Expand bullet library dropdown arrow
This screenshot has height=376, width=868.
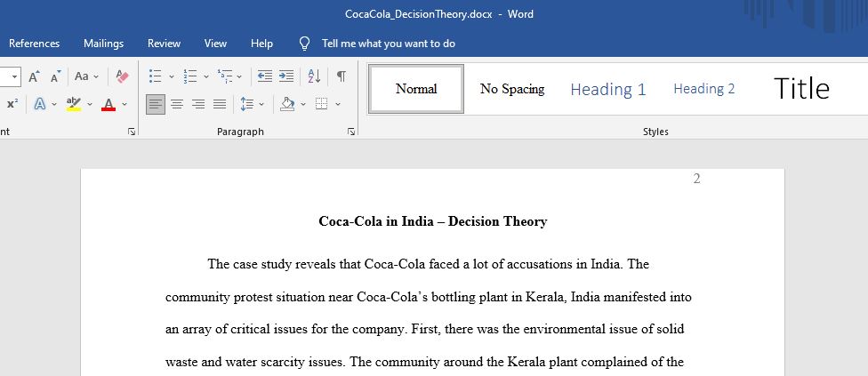[171, 76]
